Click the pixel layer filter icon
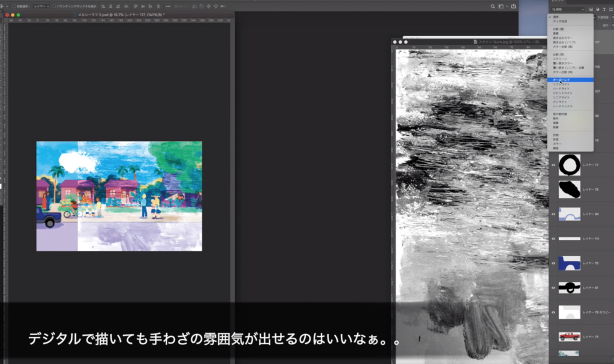The image size is (614, 364). point(591,10)
